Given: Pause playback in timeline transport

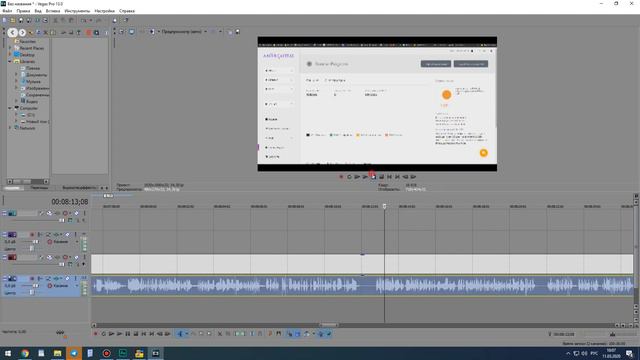Looking at the screenshot, I should point(128,334).
